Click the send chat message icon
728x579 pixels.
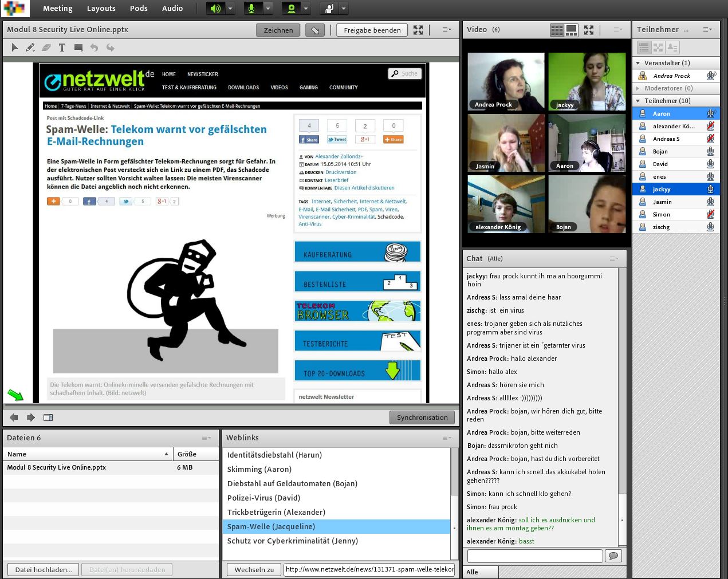pyautogui.click(x=613, y=556)
